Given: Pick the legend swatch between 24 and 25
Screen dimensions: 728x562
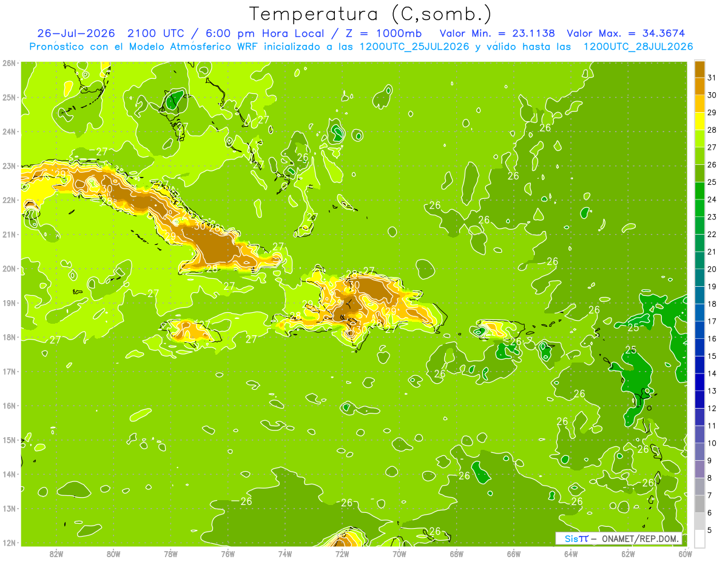Looking at the screenshot, I should tap(699, 190).
